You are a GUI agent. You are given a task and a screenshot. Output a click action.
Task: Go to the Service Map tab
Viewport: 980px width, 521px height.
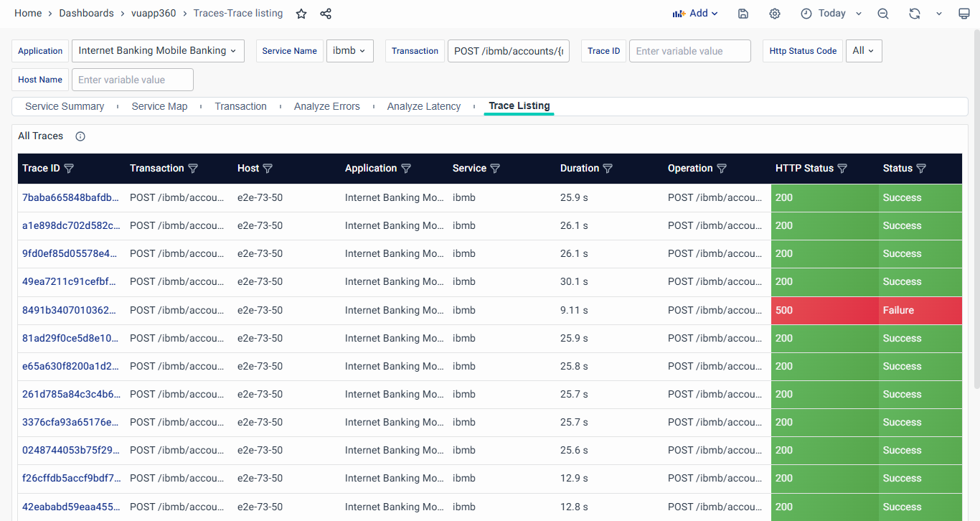[x=159, y=106]
